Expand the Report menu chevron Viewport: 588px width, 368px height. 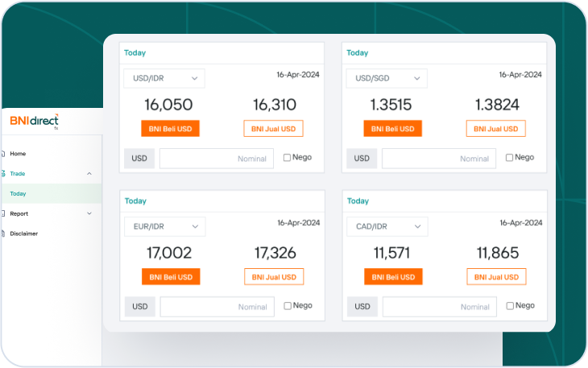[x=89, y=213]
